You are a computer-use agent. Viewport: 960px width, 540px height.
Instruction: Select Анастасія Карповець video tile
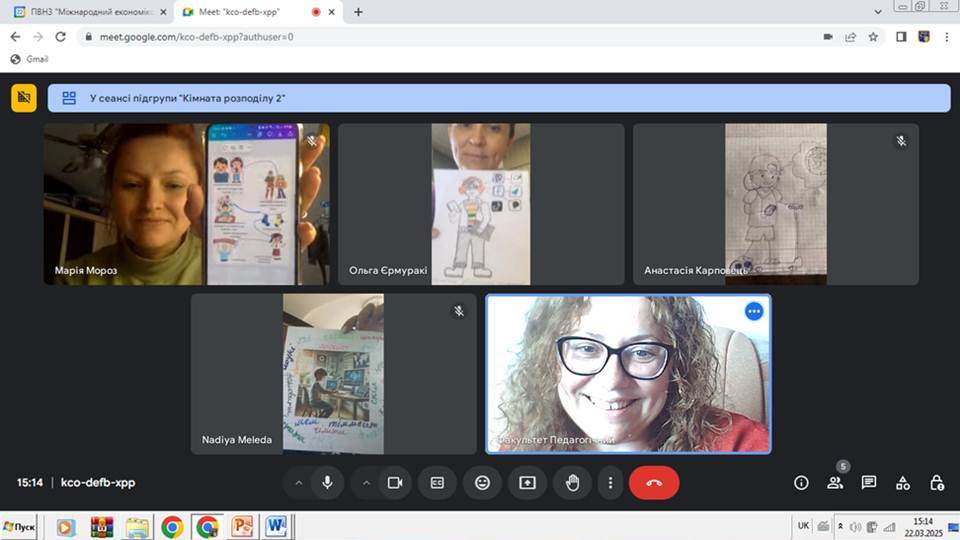pos(776,204)
